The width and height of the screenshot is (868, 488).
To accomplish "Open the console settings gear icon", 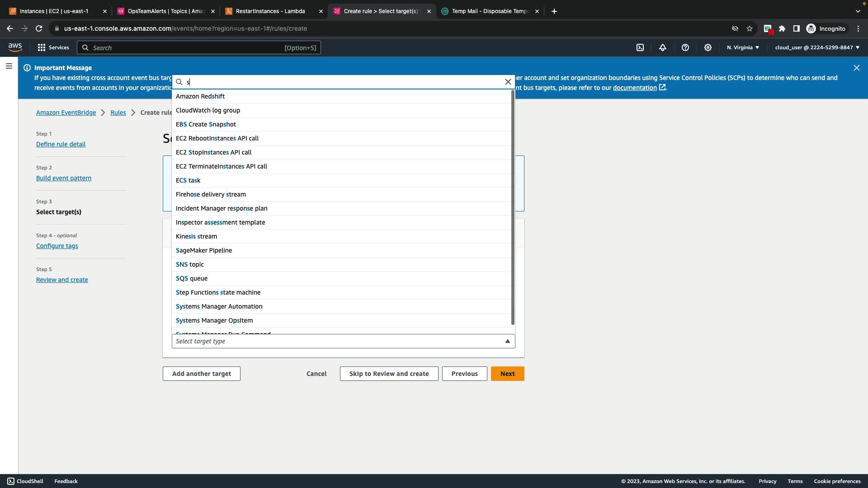I will 708,47.
